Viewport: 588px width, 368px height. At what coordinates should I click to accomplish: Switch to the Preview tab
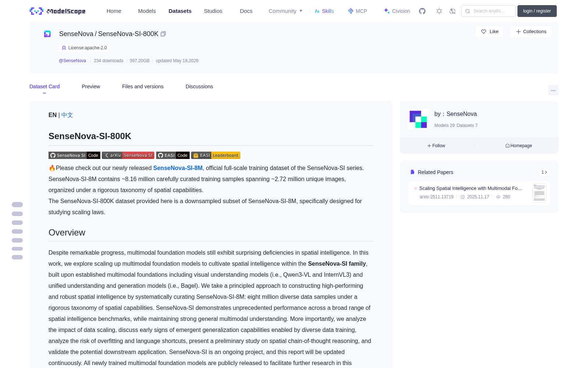coord(91,86)
